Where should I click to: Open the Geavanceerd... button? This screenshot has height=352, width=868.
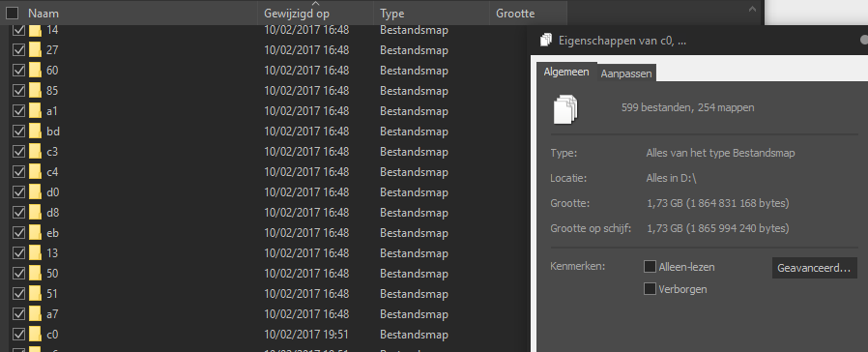pyautogui.click(x=814, y=268)
